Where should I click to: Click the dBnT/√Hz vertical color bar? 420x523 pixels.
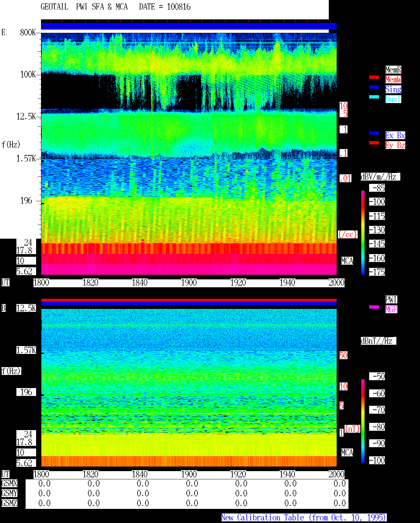pos(363,421)
